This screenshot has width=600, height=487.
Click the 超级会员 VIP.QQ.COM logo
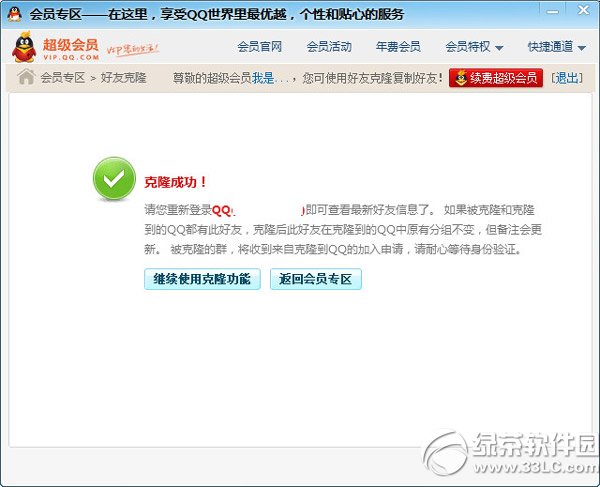click(56, 47)
